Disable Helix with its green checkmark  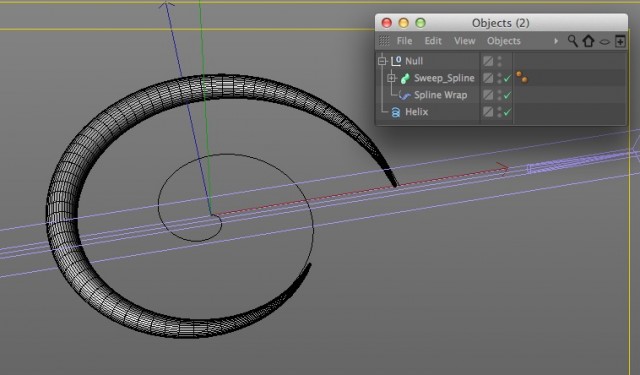click(x=507, y=112)
